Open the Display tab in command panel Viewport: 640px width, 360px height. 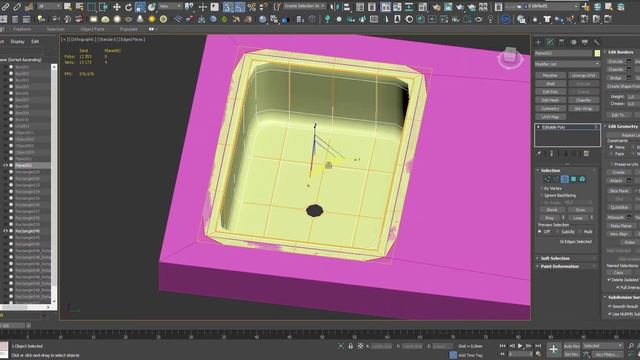(x=585, y=42)
